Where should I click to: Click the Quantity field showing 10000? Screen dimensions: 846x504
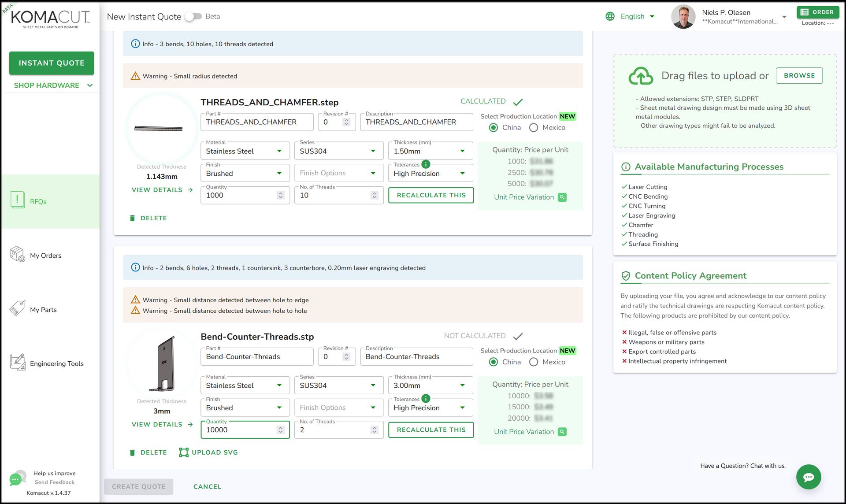[x=239, y=430]
